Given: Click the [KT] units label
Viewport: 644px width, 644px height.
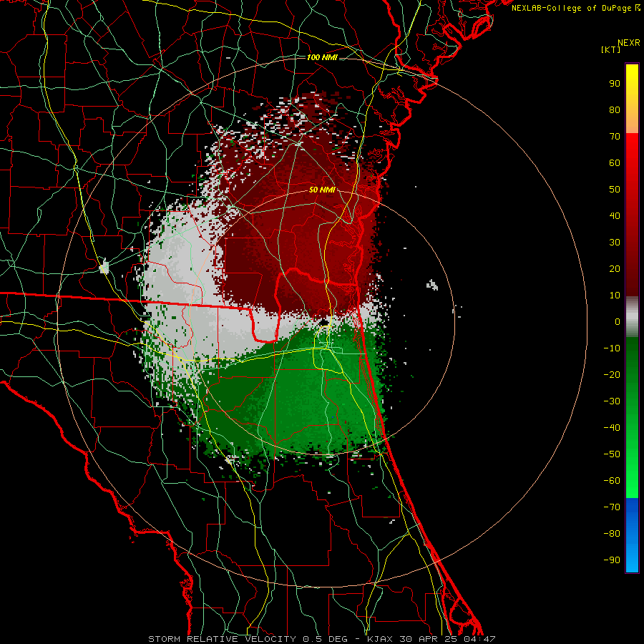Looking at the screenshot, I should (611, 49).
